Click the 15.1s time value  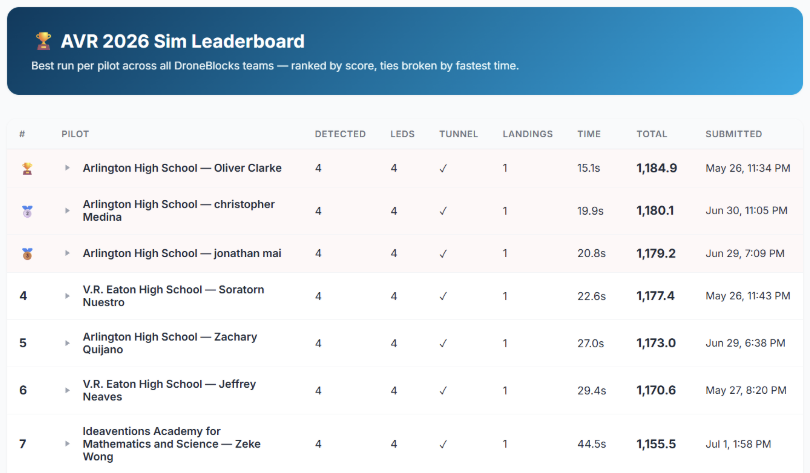coord(589,168)
